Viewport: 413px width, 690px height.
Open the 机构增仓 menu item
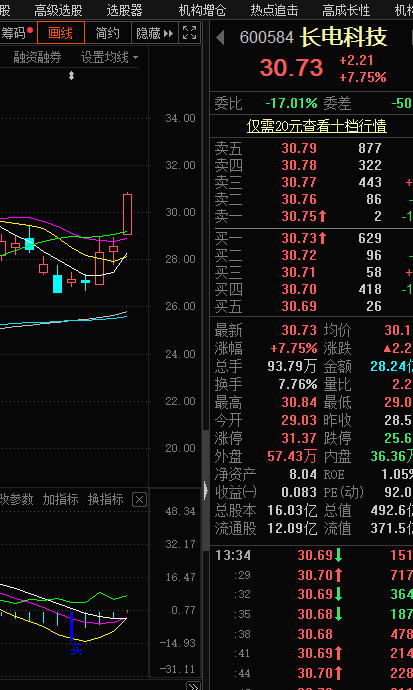pyautogui.click(x=202, y=10)
